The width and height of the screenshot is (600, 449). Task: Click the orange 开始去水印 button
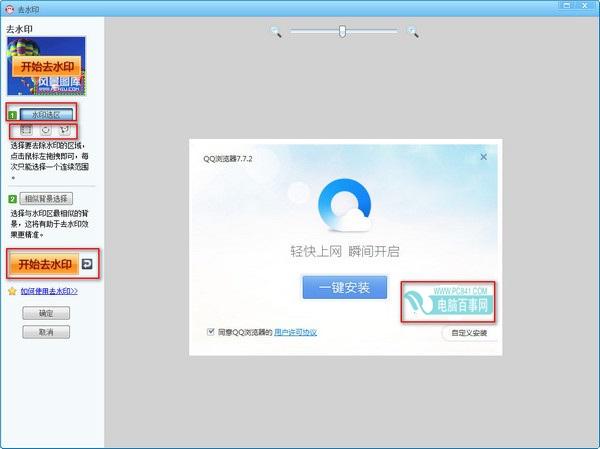44,264
